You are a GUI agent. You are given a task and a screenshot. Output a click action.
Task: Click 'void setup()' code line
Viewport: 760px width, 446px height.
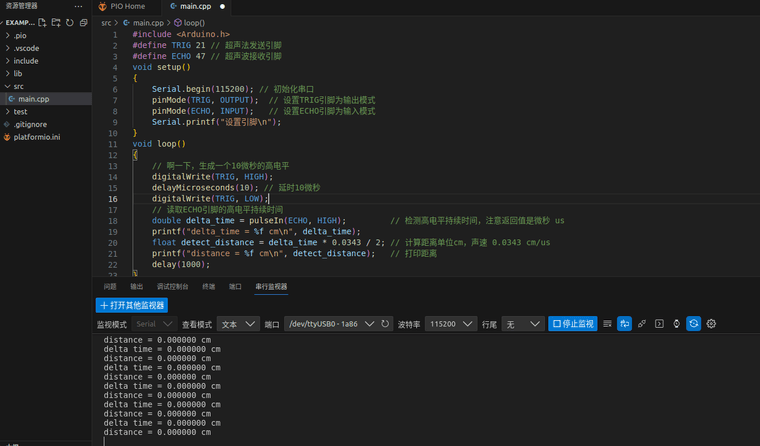[161, 67]
